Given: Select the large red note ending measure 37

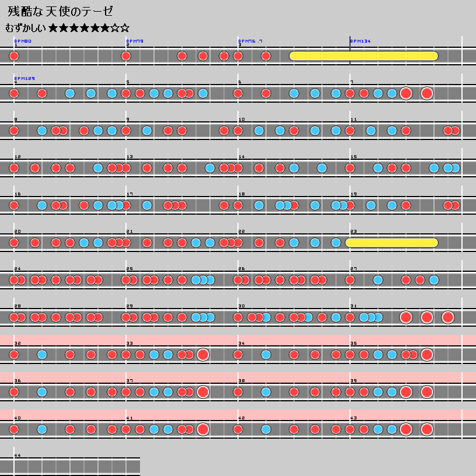Looking at the screenshot, I should pyautogui.click(x=202, y=392).
